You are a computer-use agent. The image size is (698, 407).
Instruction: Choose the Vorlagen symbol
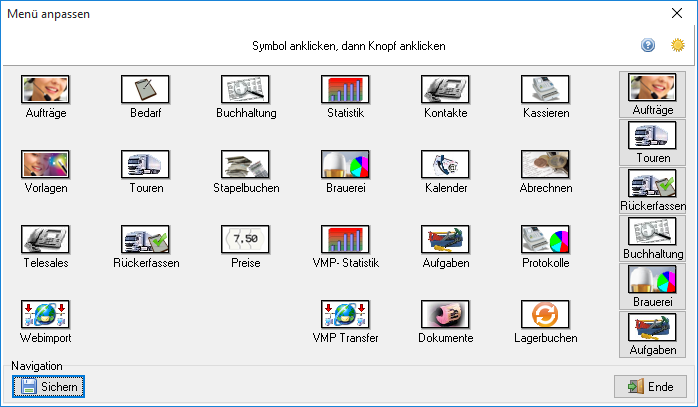coord(45,164)
